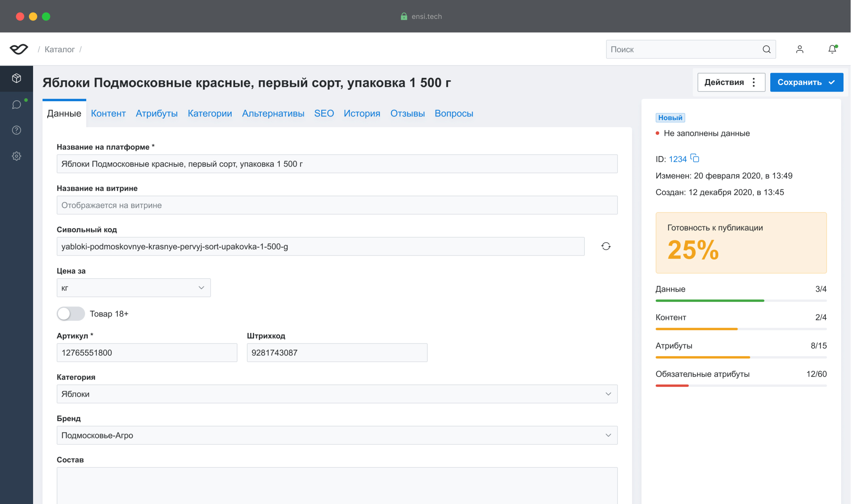Click the Ensi logo icon

tap(19, 49)
